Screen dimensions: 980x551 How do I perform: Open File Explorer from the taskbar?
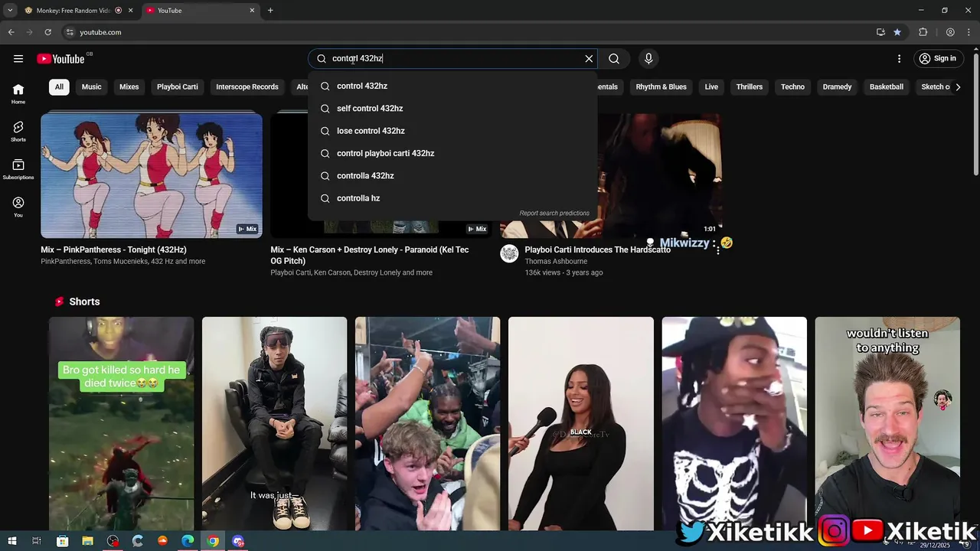88,541
